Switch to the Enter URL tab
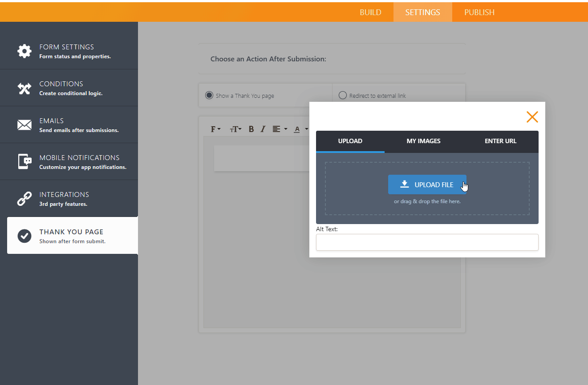 [500, 141]
